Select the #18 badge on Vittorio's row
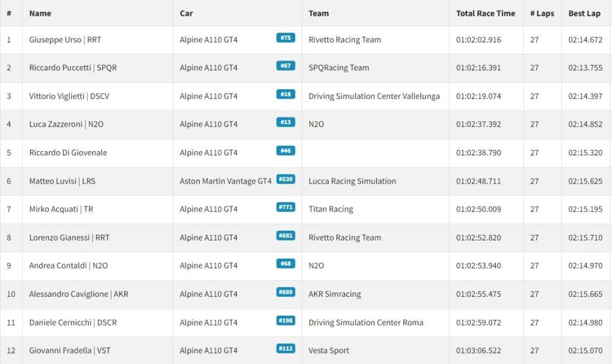This screenshot has height=364, width=612. pos(285,94)
